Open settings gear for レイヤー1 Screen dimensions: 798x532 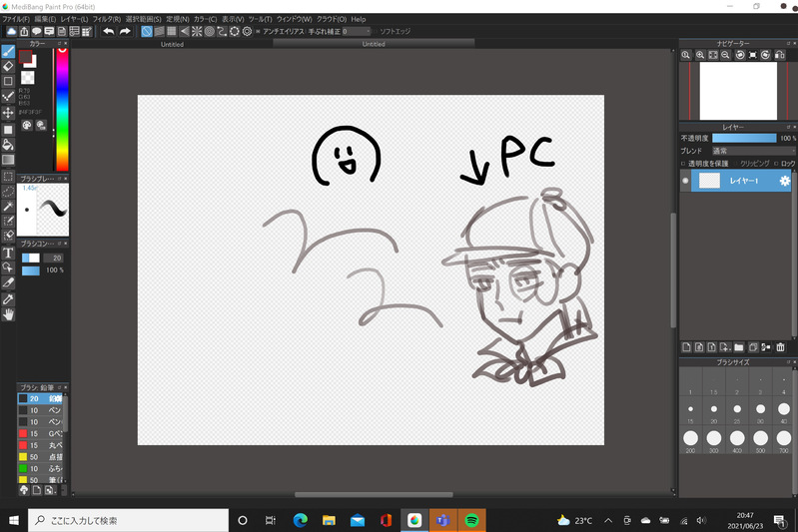click(784, 181)
